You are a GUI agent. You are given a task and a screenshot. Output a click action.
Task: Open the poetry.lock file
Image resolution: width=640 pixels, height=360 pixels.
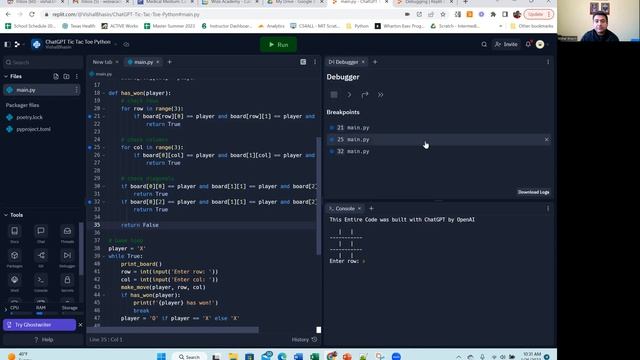pyautogui.click(x=29, y=117)
